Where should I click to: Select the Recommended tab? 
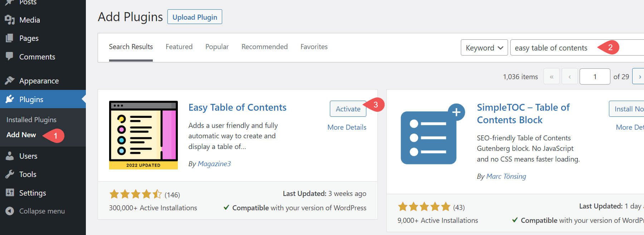pos(264,47)
